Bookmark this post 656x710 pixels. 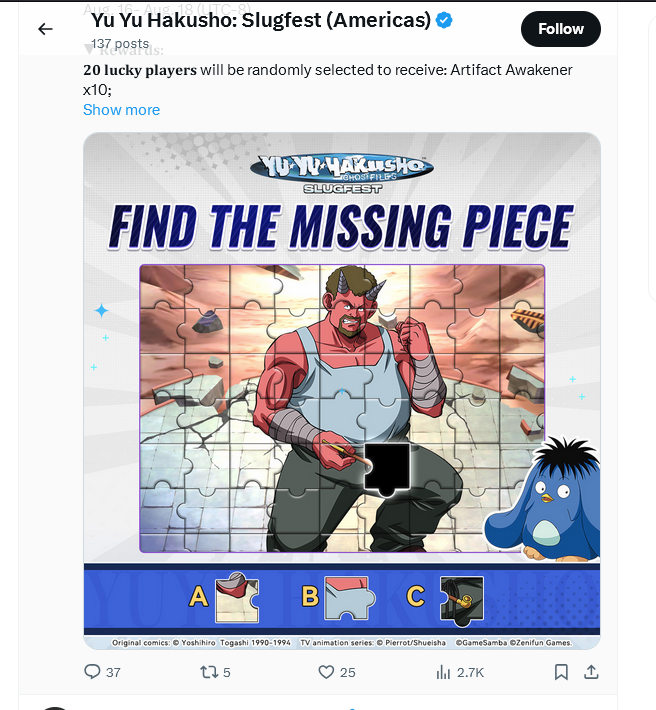[561, 672]
